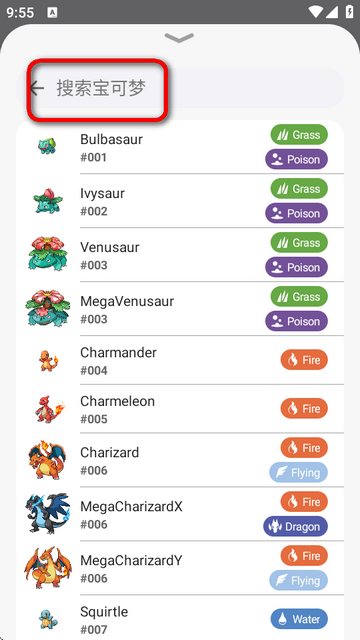
Task: Open Bulbasaur's sprite thumbnail
Action: point(47,146)
